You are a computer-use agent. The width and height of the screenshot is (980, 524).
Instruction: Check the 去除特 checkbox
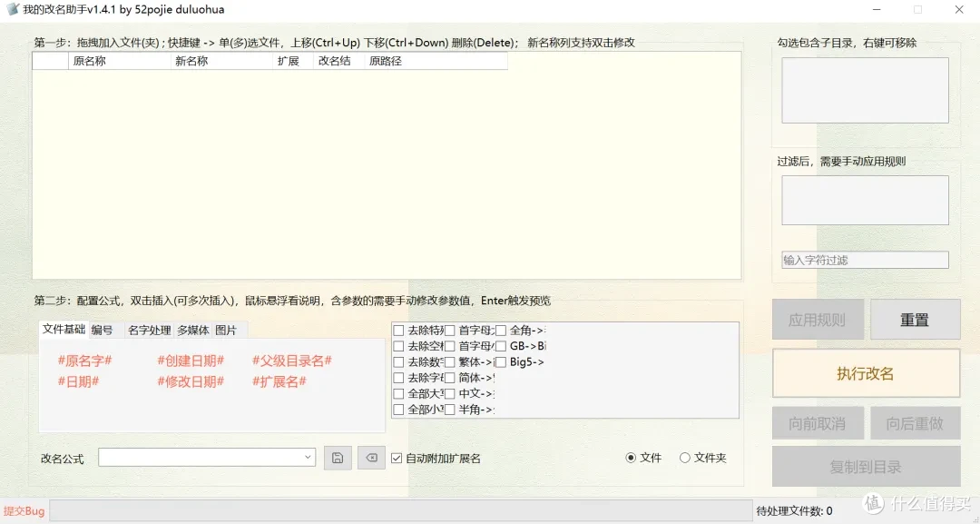tap(398, 331)
